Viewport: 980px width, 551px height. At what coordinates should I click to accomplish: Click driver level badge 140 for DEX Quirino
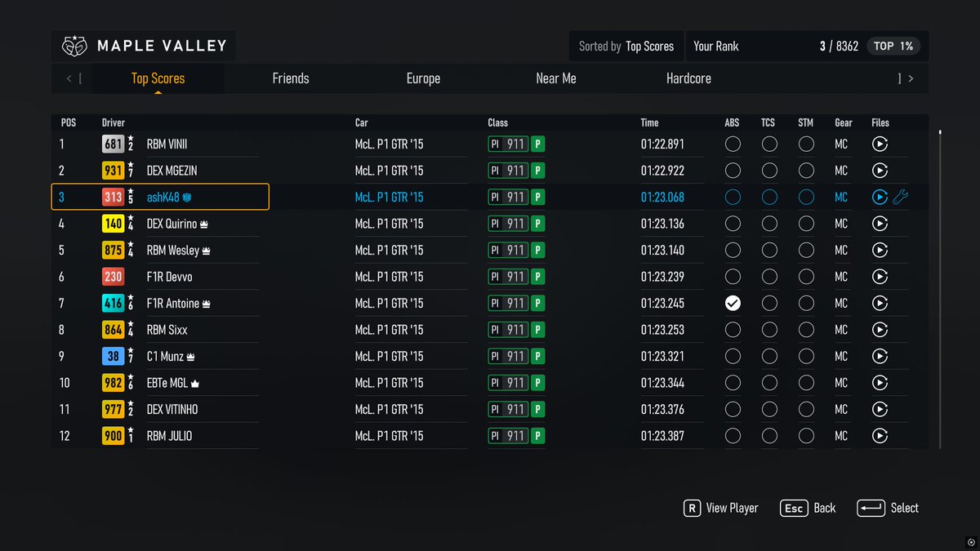(113, 224)
